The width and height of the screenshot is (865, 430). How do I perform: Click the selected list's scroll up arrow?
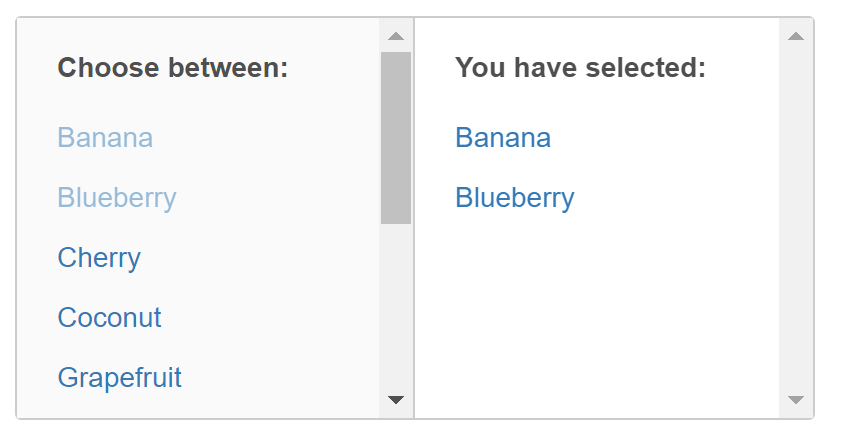coord(796,36)
